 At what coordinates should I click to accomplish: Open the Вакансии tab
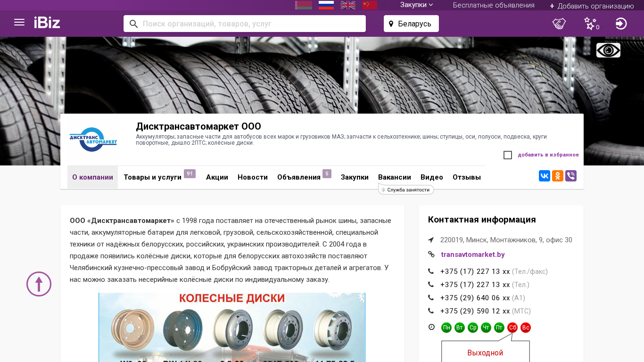(x=395, y=177)
